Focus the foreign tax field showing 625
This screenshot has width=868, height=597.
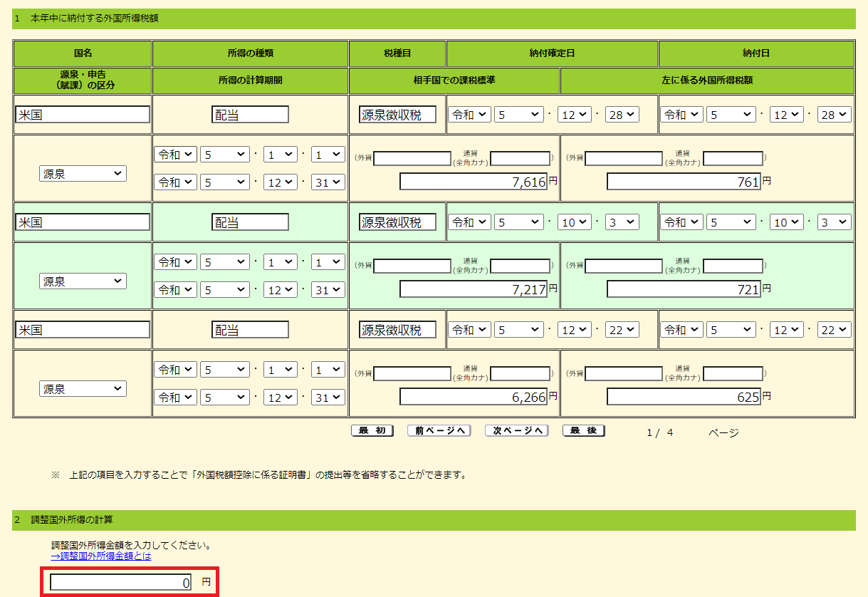pyautogui.click(x=684, y=397)
